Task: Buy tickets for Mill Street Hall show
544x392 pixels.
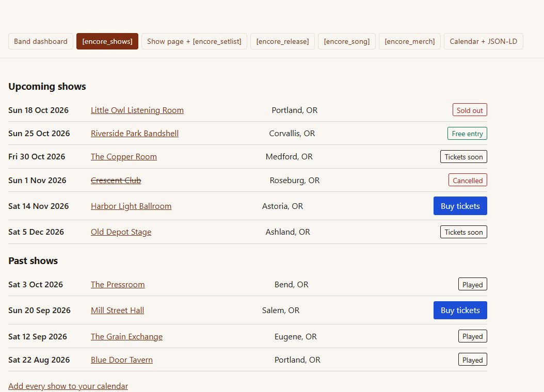Action: (460, 310)
